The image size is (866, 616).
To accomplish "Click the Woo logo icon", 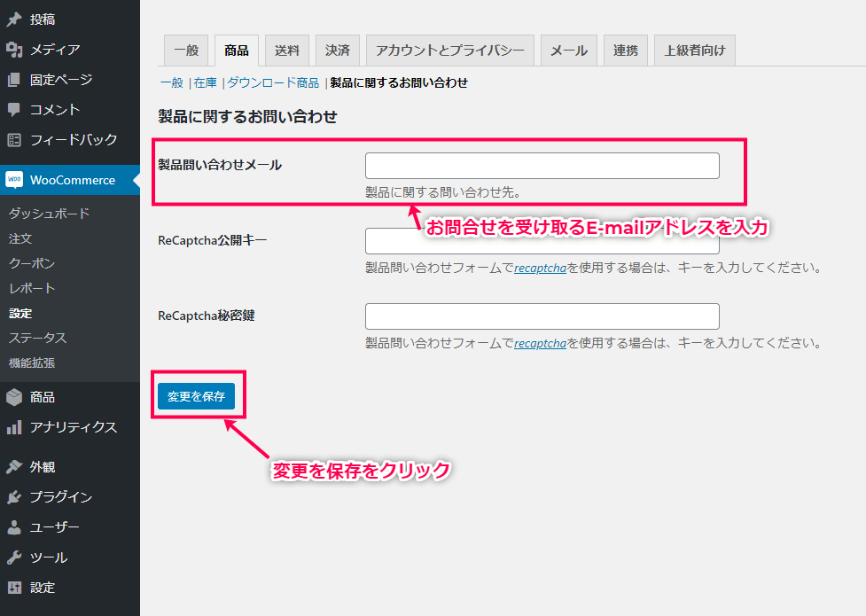I will click(x=14, y=180).
